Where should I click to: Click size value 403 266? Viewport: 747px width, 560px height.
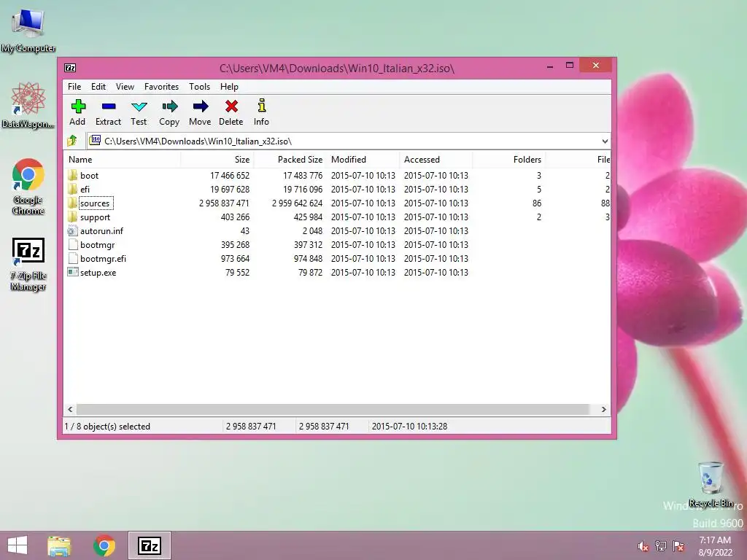coord(235,217)
